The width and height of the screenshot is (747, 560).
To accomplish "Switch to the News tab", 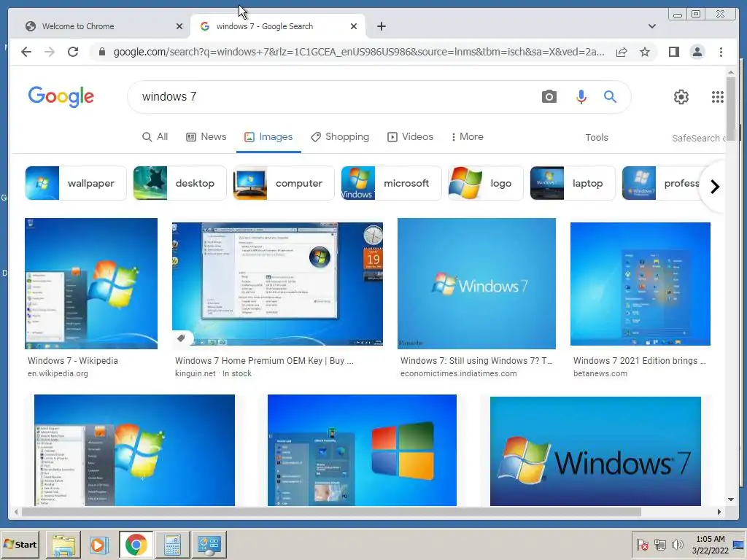I will pos(206,137).
